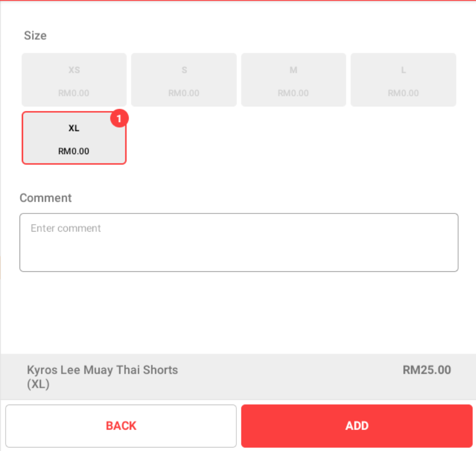Viewport: 476px width, 451px height.
Task: Go back using the BACK button
Action: pyautogui.click(x=121, y=426)
